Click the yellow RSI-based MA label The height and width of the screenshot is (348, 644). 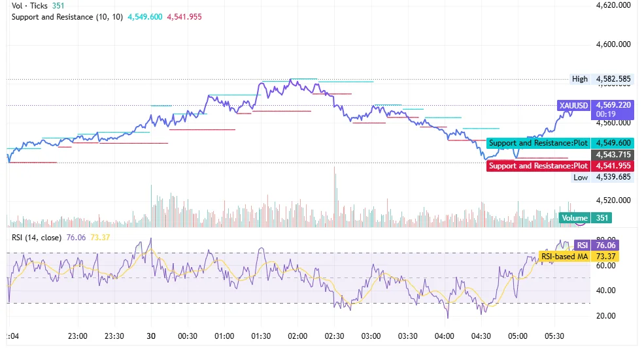click(x=564, y=257)
